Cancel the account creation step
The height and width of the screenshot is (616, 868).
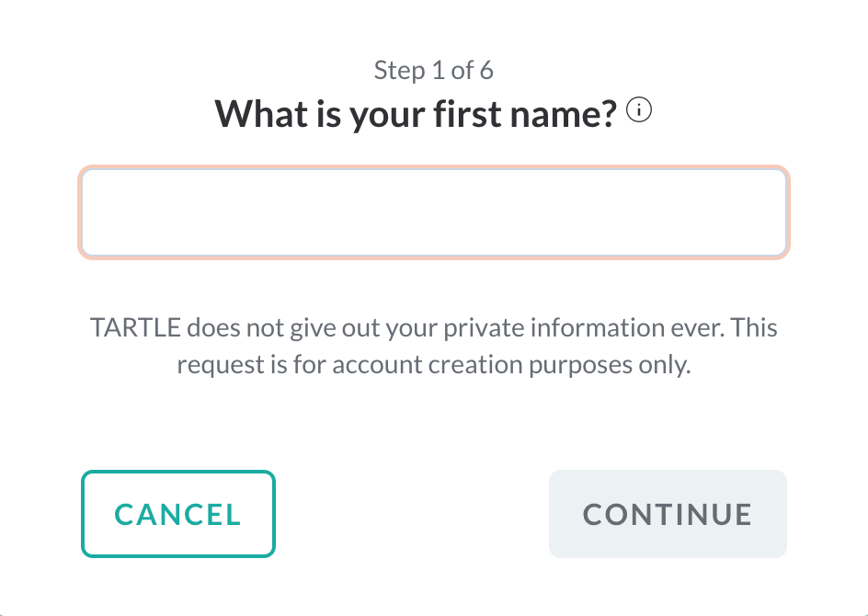(x=178, y=514)
